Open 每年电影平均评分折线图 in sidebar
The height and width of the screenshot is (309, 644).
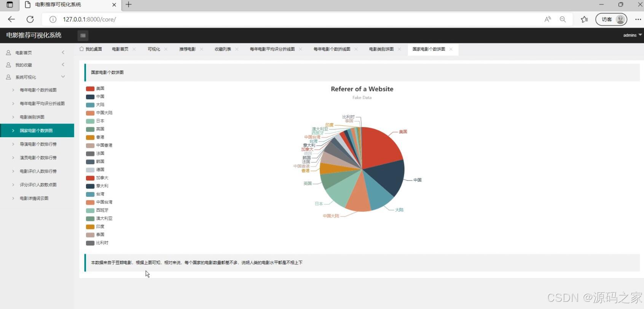pyautogui.click(x=37, y=103)
